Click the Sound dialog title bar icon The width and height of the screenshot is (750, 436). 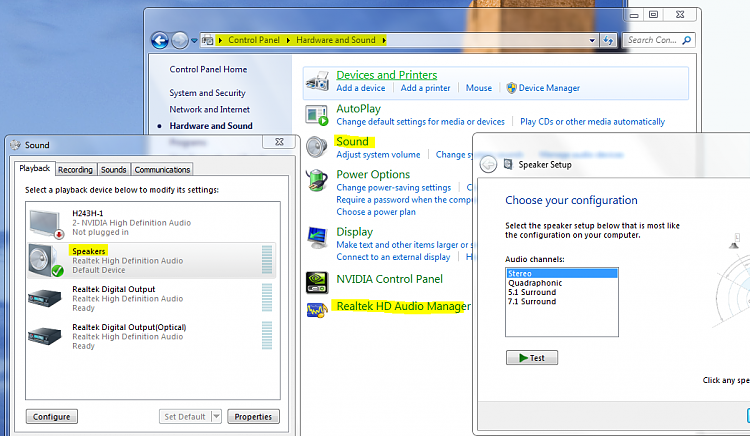(15, 145)
